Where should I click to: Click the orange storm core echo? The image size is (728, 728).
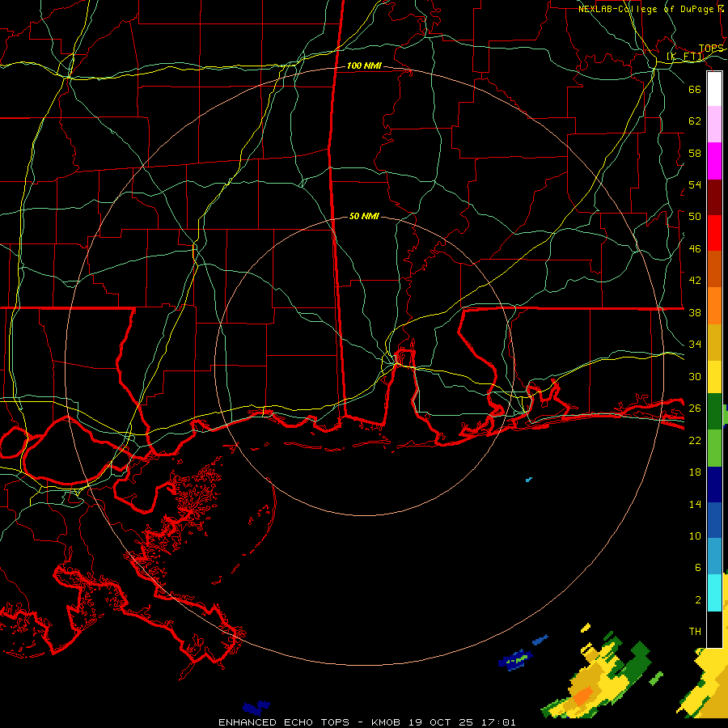point(582,696)
